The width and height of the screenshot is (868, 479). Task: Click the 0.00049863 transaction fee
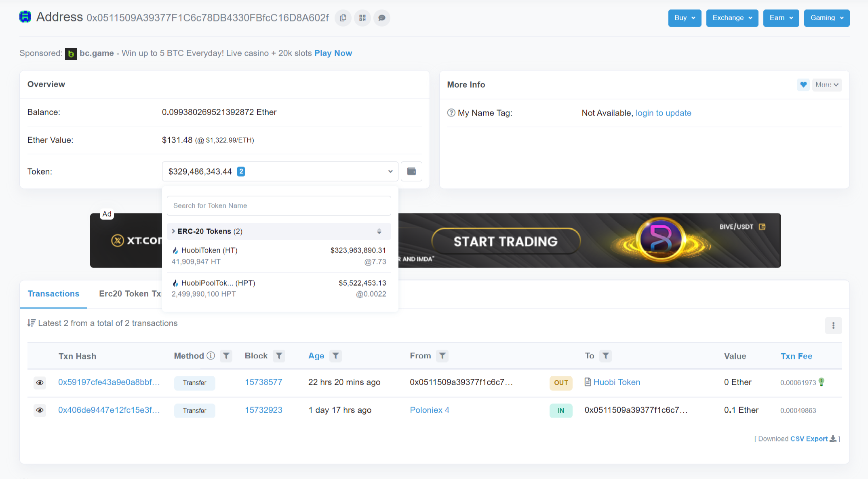tap(798, 411)
